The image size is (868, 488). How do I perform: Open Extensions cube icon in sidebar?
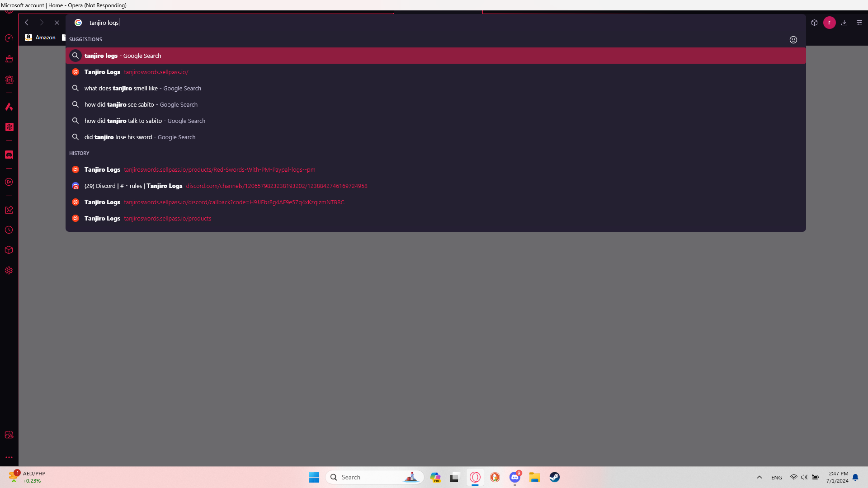(x=9, y=250)
